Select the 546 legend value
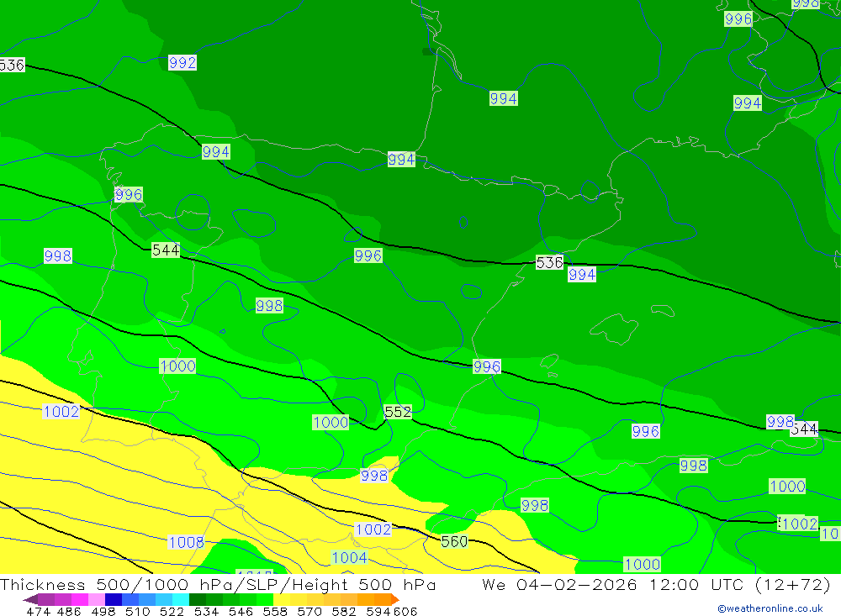Image resolution: width=841 pixels, height=616 pixels. [x=241, y=611]
